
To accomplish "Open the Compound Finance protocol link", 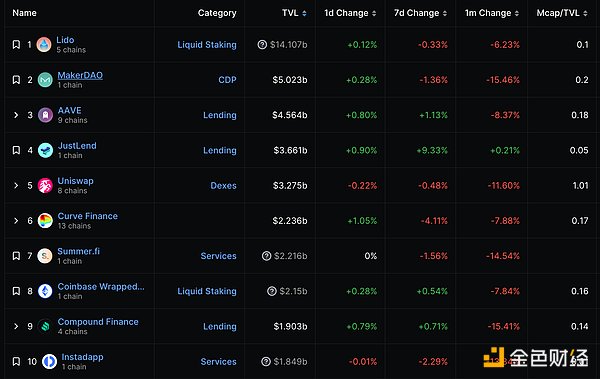I will click(x=98, y=322).
